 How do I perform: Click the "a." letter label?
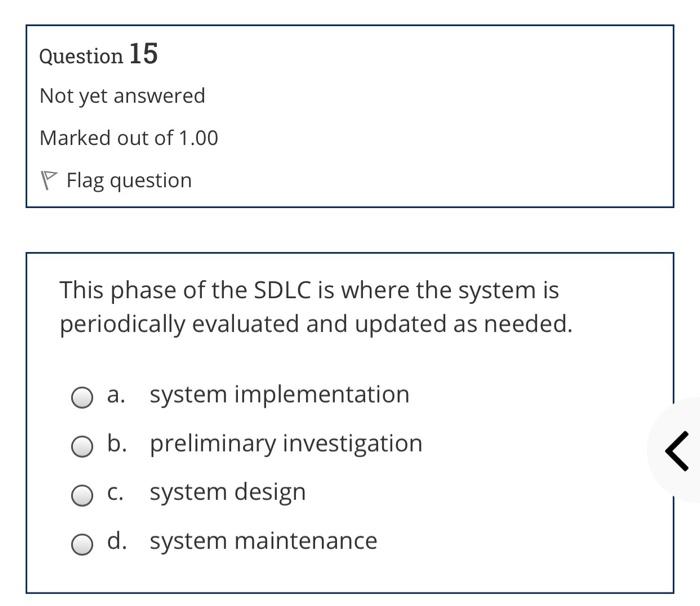116,395
